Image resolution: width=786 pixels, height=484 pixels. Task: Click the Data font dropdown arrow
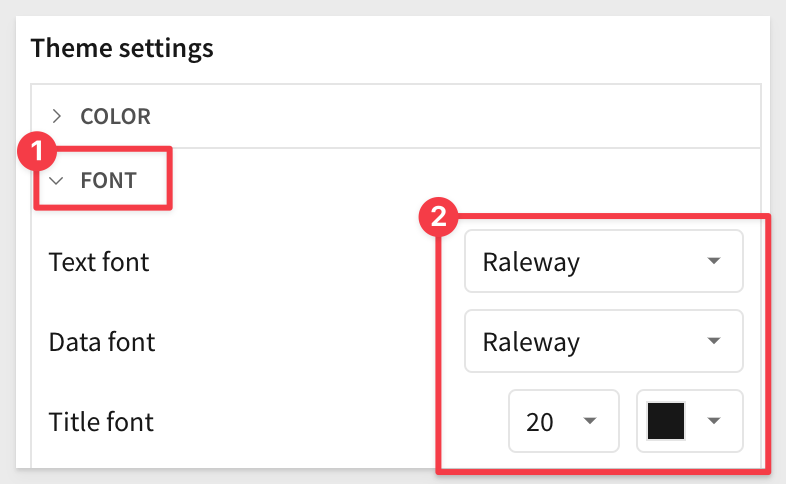pyautogui.click(x=714, y=341)
